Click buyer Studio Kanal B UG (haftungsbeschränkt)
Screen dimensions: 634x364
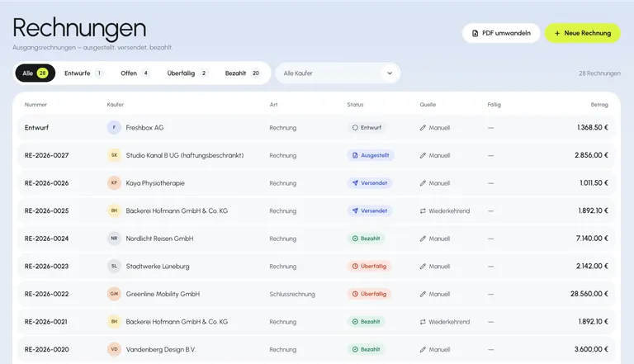(x=185, y=155)
